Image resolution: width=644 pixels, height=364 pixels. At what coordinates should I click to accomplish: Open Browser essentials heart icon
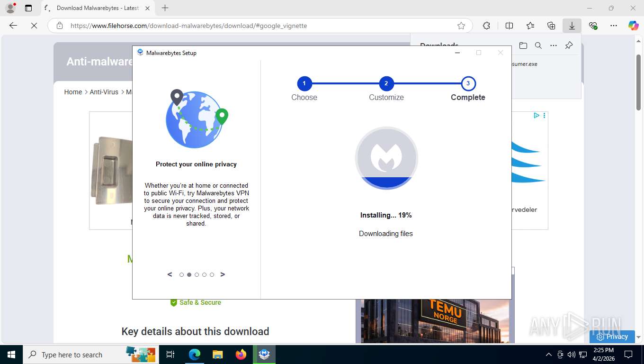(593, 26)
